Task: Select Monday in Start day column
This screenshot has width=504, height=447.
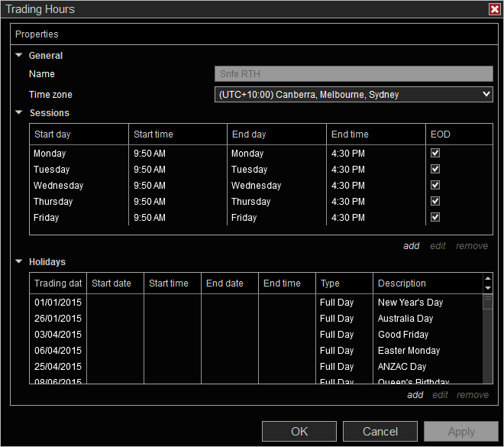Action: tap(50, 154)
